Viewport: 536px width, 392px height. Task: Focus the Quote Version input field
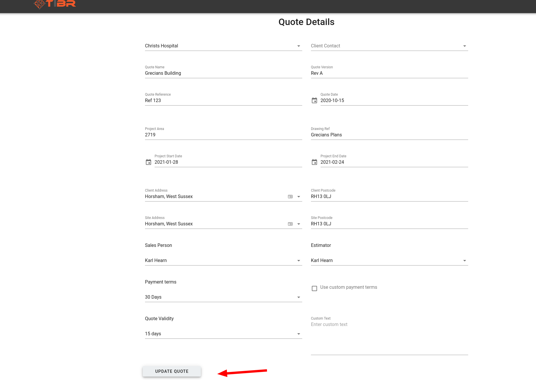coord(389,73)
